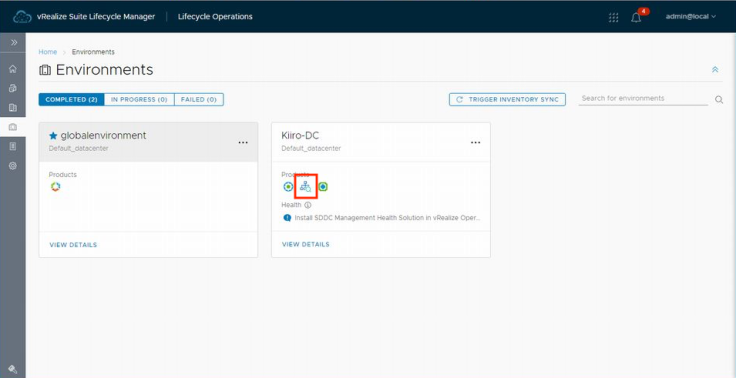
Task: Click the Environments breadcrumb text
Action: click(93, 52)
